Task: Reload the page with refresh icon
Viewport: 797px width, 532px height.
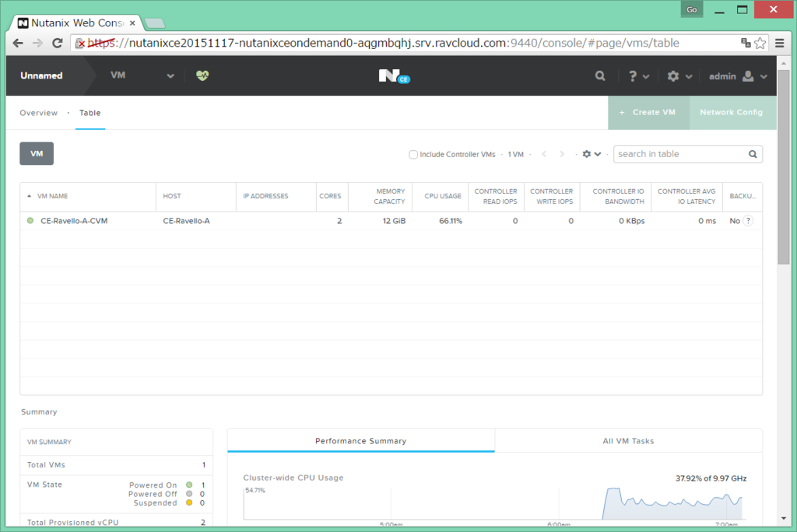Action: [x=58, y=44]
